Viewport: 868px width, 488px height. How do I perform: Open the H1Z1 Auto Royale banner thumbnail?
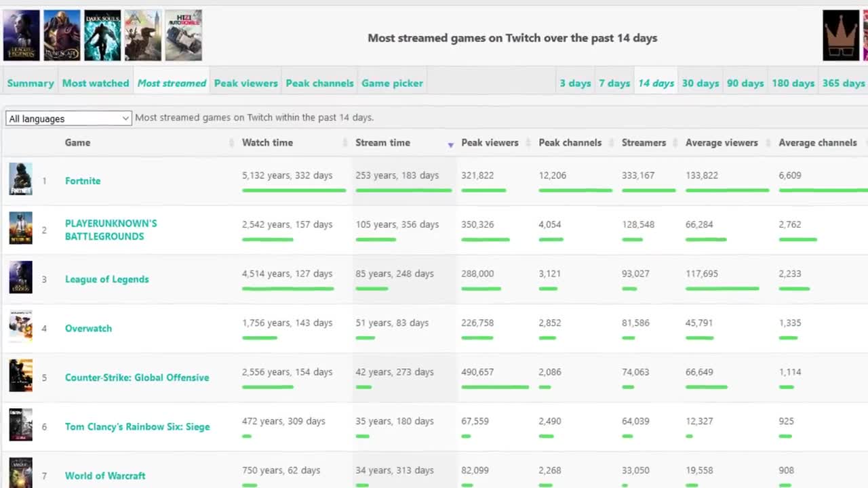184,35
